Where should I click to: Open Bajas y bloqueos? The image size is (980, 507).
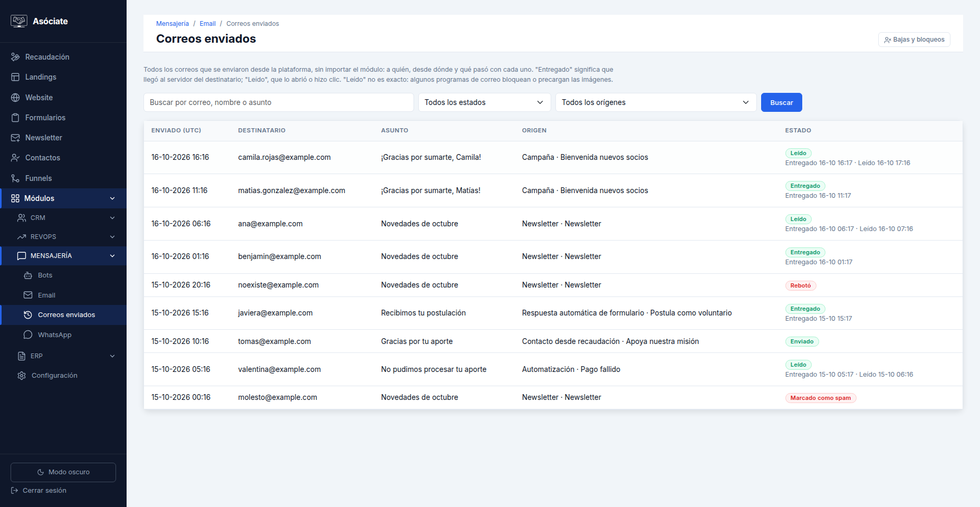[x=914, y=40]
